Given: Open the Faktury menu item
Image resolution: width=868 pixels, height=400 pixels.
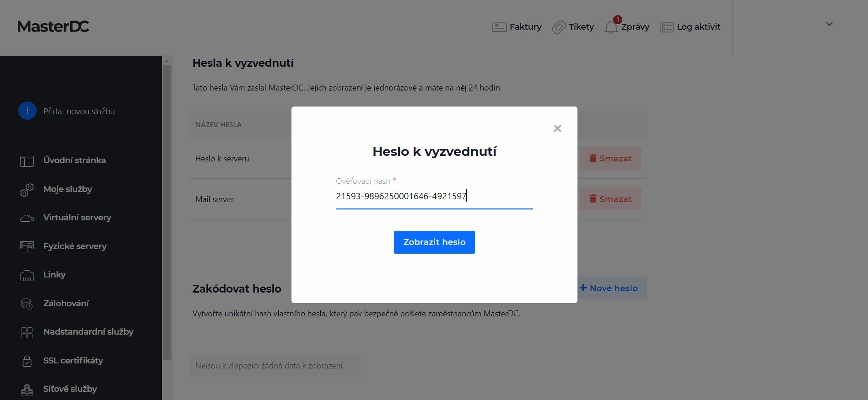Looking at the screenshot, I should (x=525, y=27).
